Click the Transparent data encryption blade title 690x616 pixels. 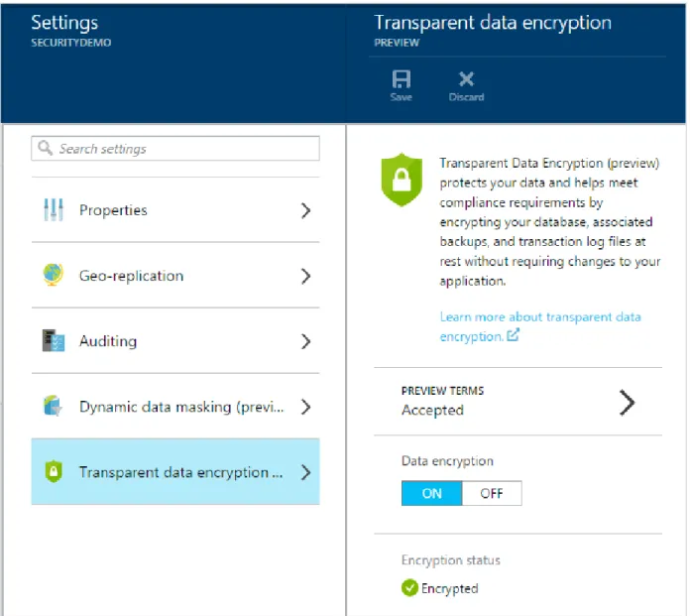point(493,23)
